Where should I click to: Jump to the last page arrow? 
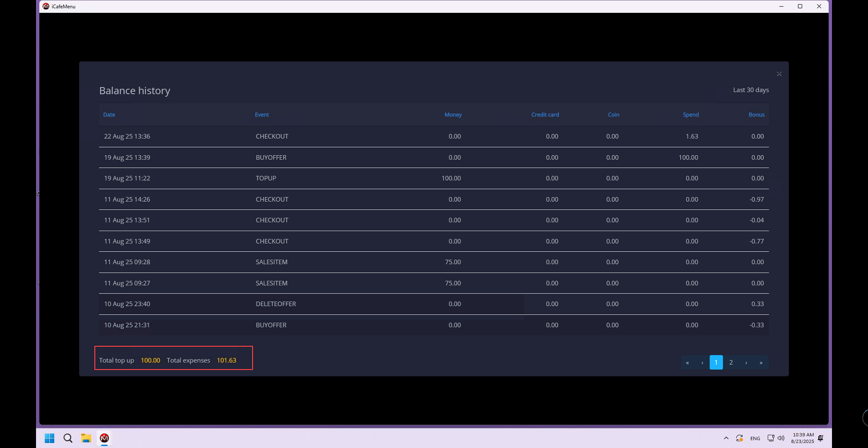pos(760,362)
